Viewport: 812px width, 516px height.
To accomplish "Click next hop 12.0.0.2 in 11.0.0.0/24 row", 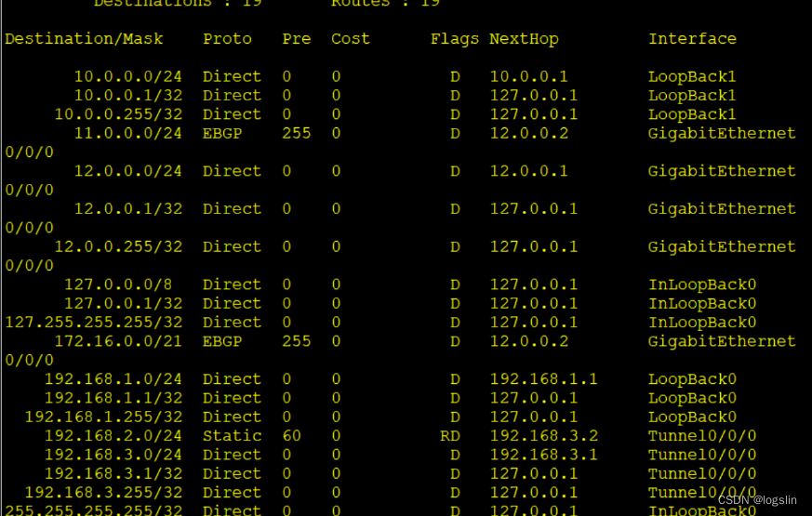I will pos(528,134).
